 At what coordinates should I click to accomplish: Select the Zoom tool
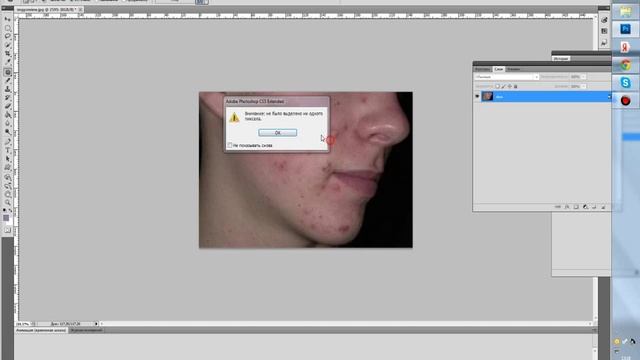pos(8,202)
